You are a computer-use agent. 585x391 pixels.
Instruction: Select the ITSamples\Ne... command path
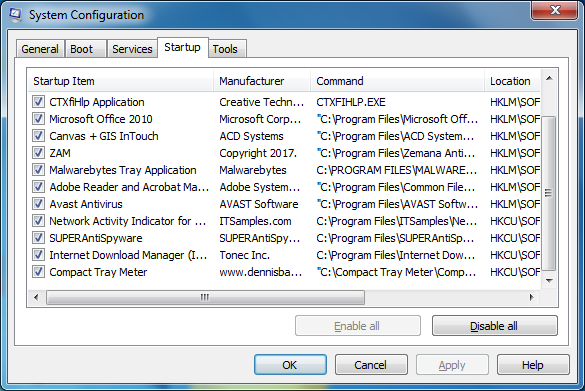tap(397, 221)
